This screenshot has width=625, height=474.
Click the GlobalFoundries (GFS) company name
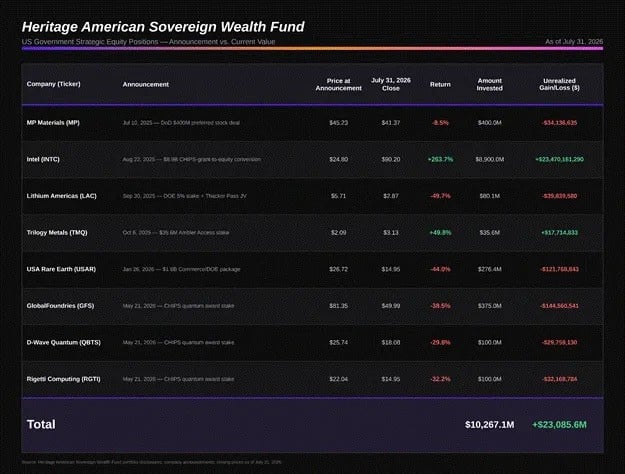(60, 306)
